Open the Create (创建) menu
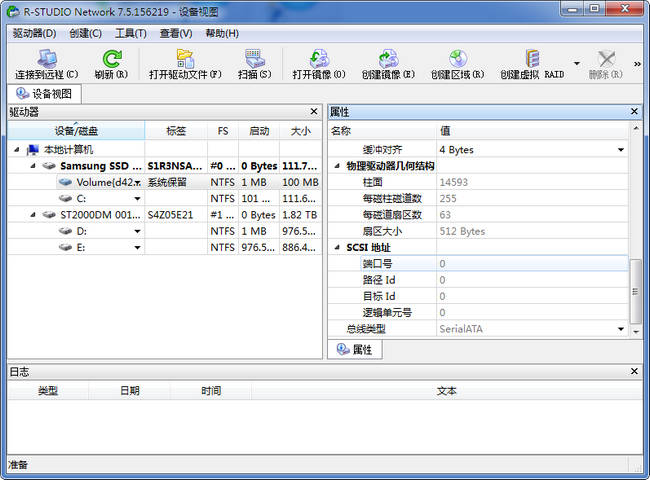The image size is (650, 480). click(x=85, y=33)
